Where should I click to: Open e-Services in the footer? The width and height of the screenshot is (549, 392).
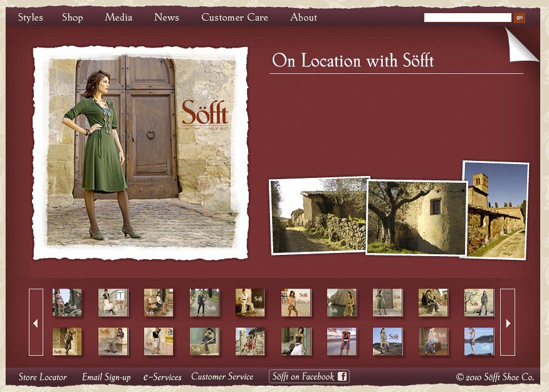[162, 377]
